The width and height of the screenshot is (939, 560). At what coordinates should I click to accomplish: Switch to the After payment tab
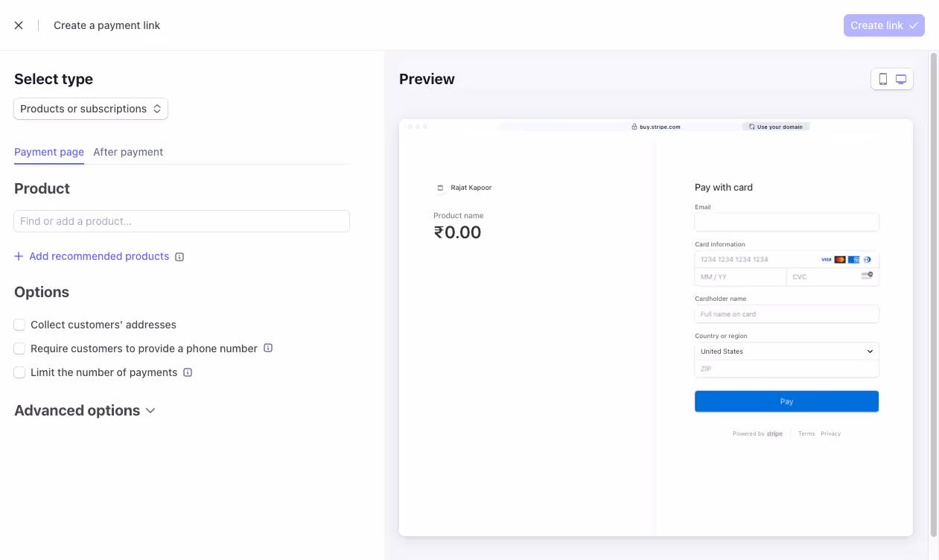(128, 152)
